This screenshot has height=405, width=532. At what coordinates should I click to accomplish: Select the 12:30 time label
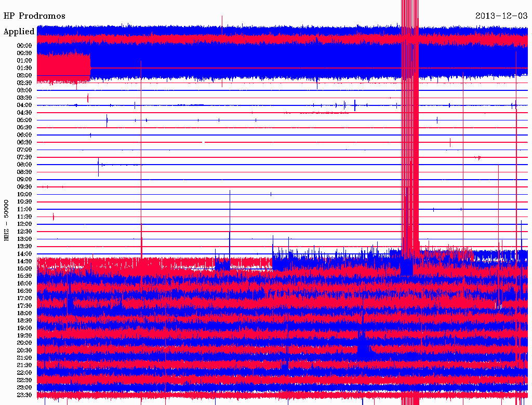tap(24, 232)
